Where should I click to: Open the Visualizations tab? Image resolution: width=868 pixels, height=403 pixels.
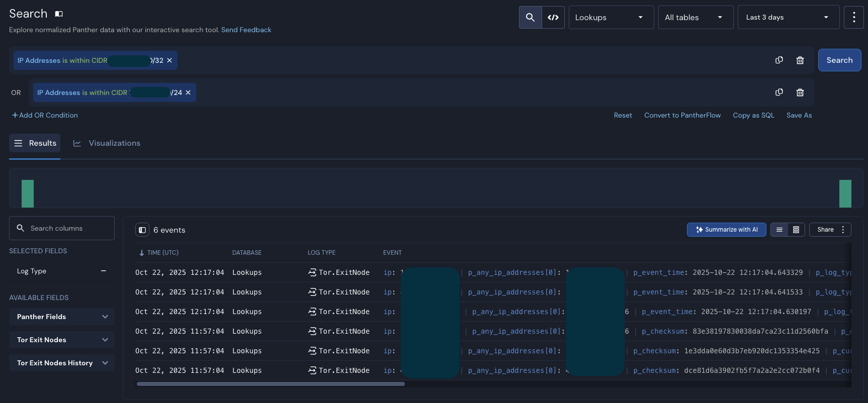point(107,143)
